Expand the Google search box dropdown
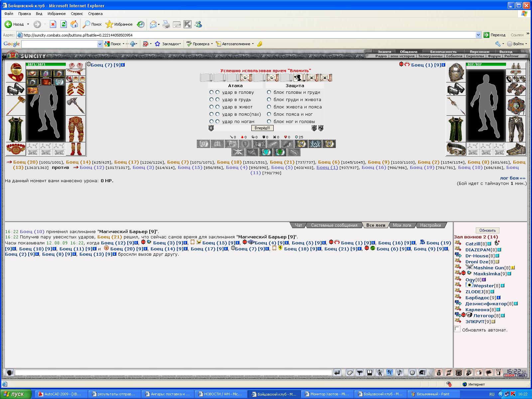532x399 pixels. (x=100, y=44)
